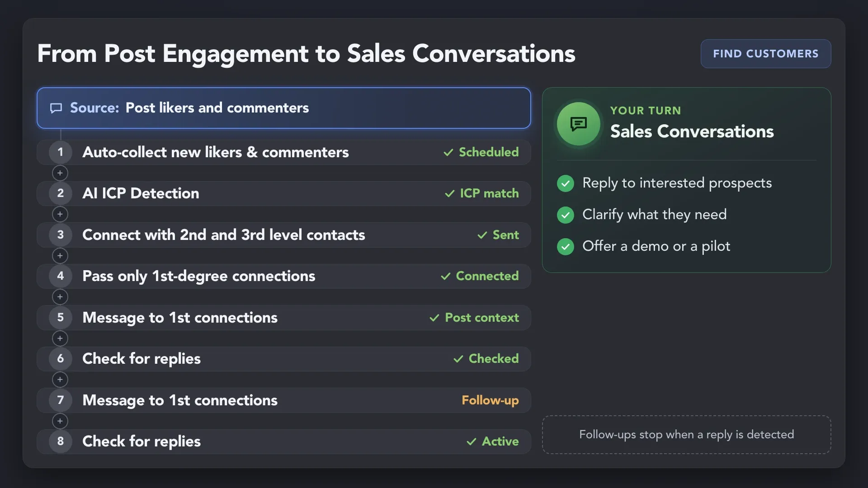The width and height of the screenshot is (868, 488).
Task: Click the speech bubble icon beside Source
Action: (56, 108)
